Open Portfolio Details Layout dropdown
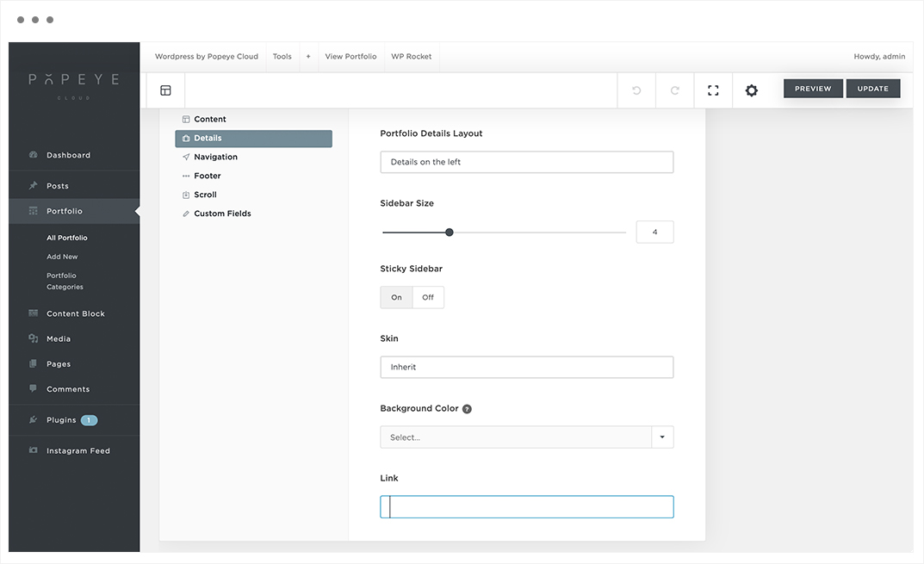Viewport: 924px width, 564px height. pos(527,162)
